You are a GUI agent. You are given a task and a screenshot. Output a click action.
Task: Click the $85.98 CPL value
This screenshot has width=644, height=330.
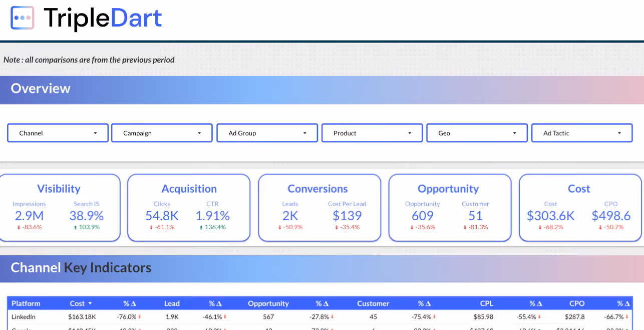pos(483,317)
